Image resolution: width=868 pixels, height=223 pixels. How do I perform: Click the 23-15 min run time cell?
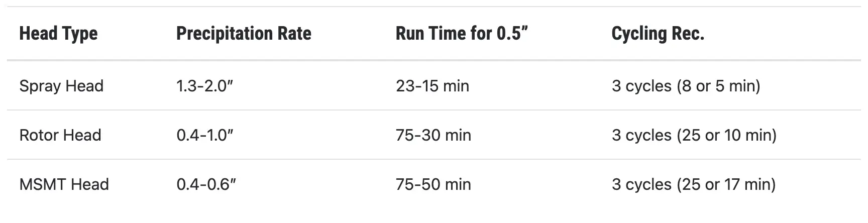pyautogui.click(x=432, y=86)
